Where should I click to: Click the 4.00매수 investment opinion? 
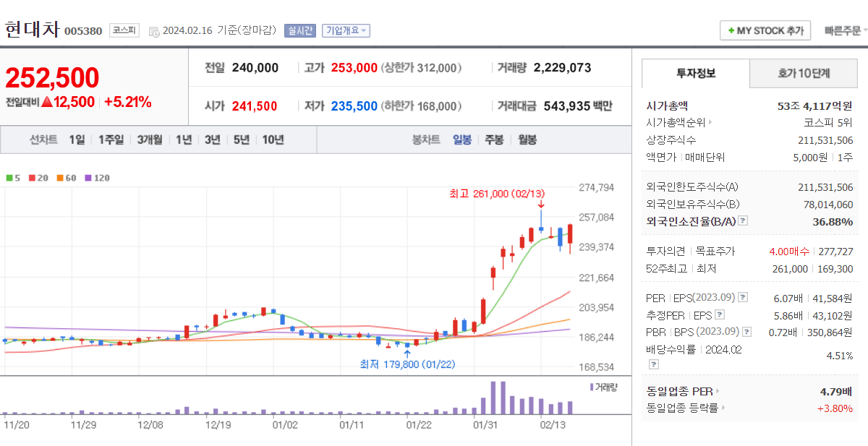[788, 252]
